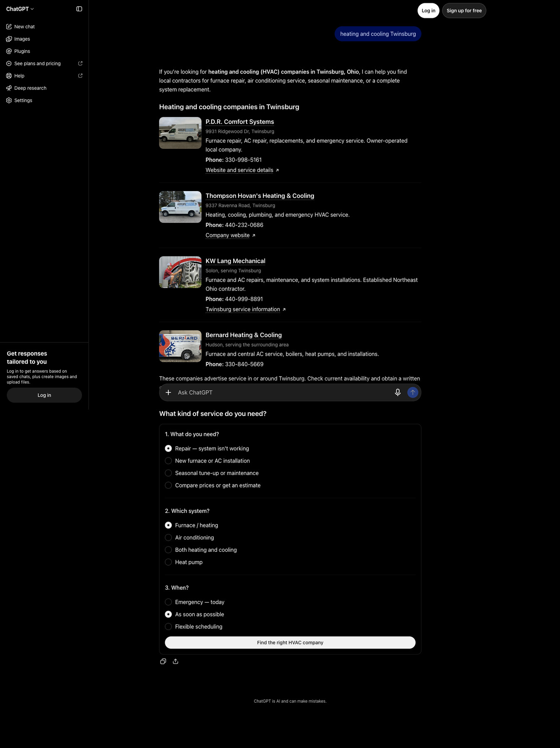Click the KW Lang Mechanical thumbnail
The image size is (560, 748).
coord(180,272)
